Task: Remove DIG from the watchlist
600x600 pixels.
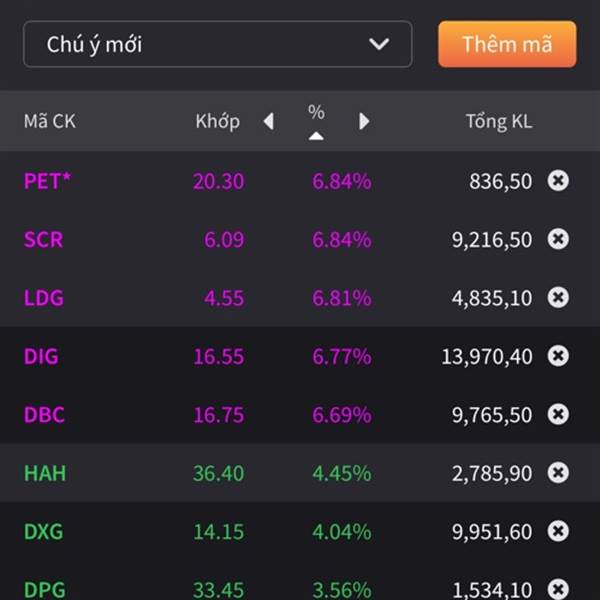Action: click(558, 356)
